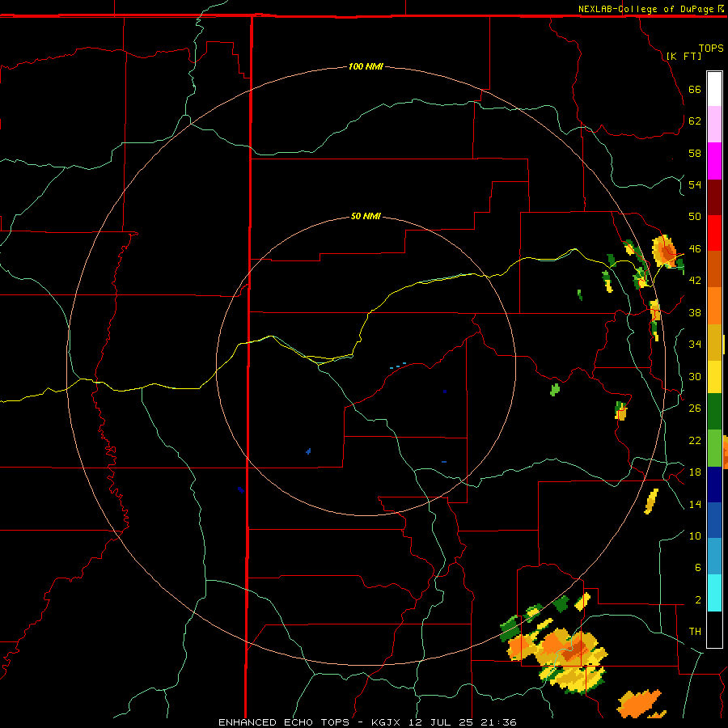Click the '34' legend value
The width and height of the screenshot is (728, 728).
tap(695, 344)
